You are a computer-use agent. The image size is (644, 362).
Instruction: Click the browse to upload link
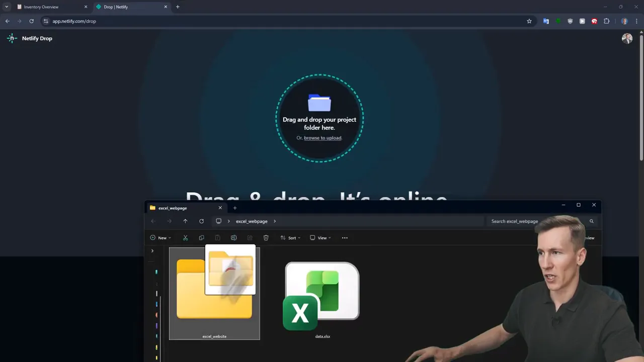pyautogui.click(x=323, y=138)
